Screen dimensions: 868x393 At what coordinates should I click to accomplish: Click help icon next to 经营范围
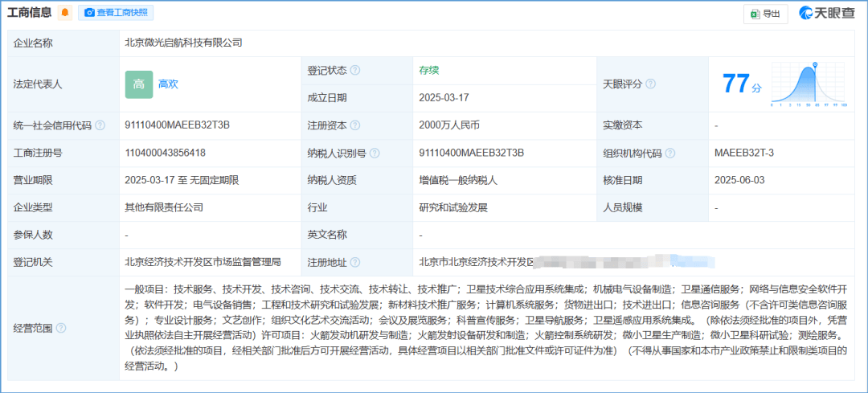[61, 328]
